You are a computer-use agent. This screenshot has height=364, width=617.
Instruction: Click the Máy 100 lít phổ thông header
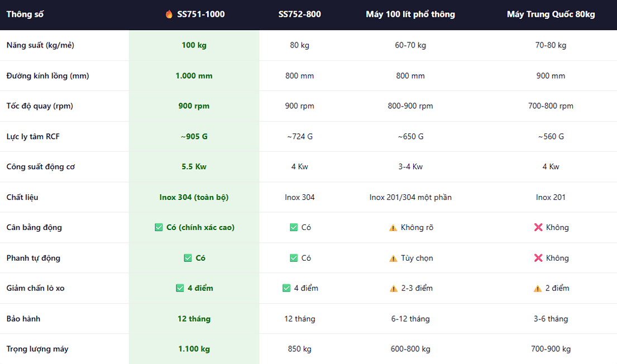410,15
